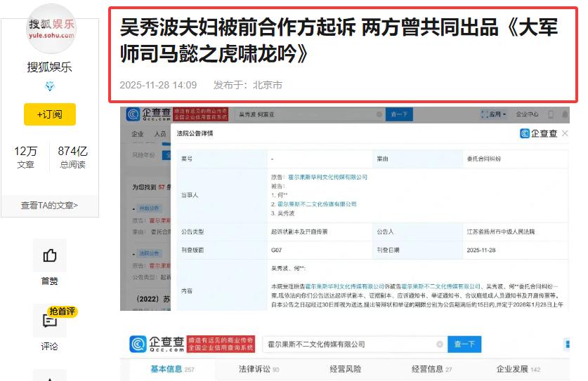Switch to 经营风险 tab
Image resolution: width=588 pixels, height=381 pixels.
tap(346, 369)
